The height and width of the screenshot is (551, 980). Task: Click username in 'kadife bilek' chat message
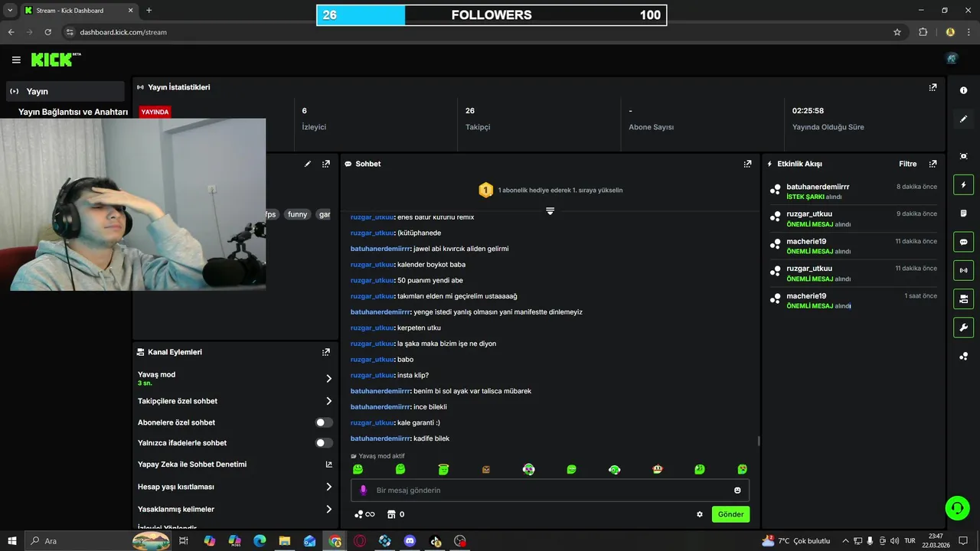point(380,439)
